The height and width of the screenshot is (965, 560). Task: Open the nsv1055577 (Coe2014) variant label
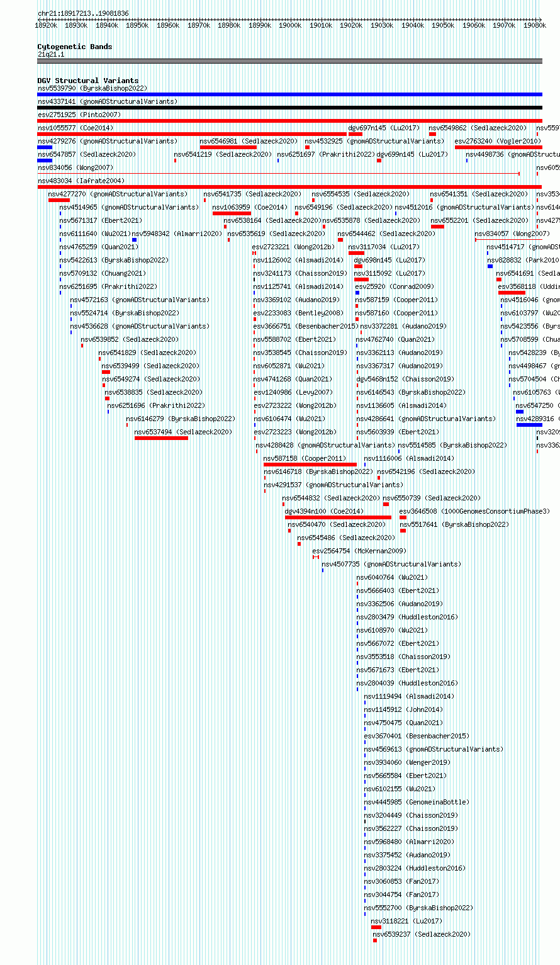point(76,128)
